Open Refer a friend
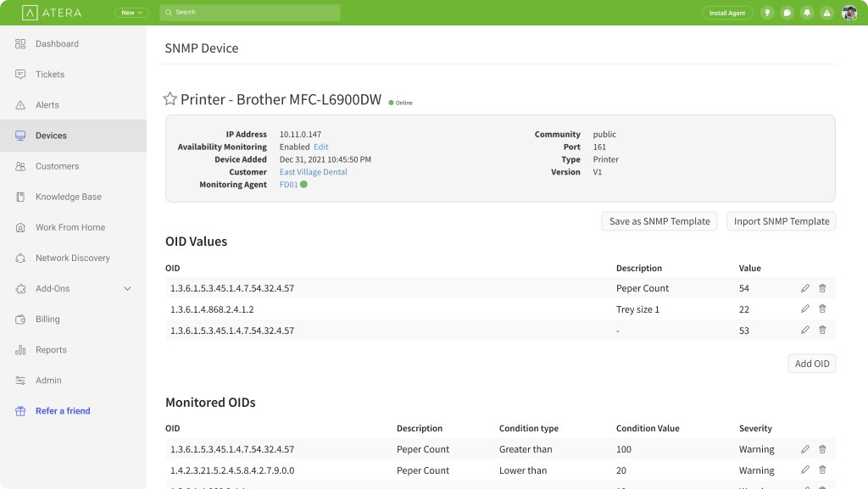This screenshot has height=489, width=868. [63, 411]
